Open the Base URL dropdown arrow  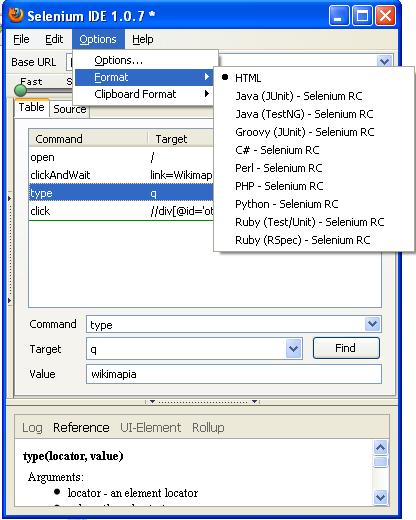tap(384, 61)
